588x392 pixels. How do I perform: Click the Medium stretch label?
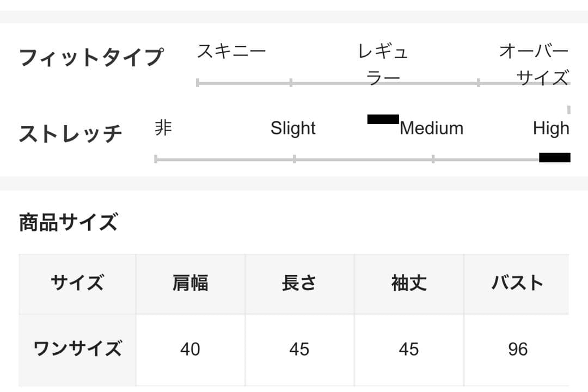432,128
